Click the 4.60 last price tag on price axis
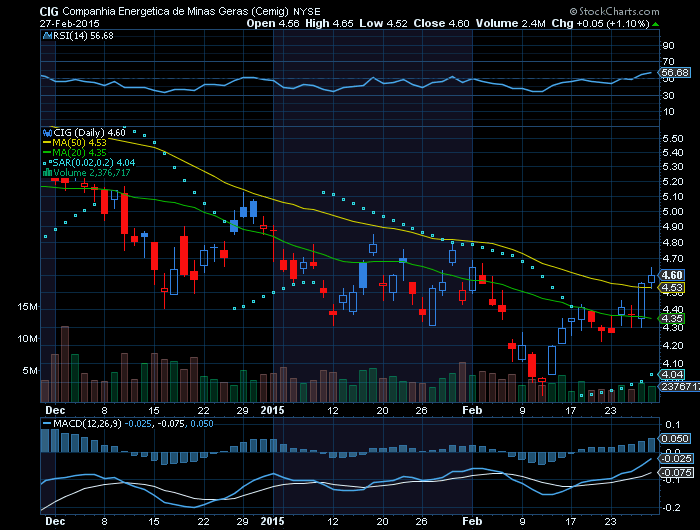The height and width of the screenshot is (530, 700). (672, 275)
